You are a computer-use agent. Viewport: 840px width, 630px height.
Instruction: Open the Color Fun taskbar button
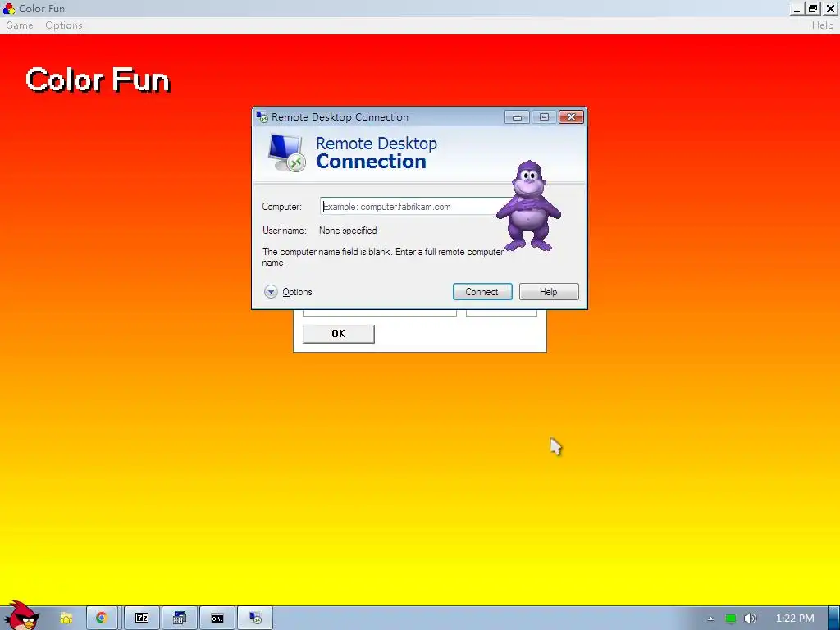[180, 619]
